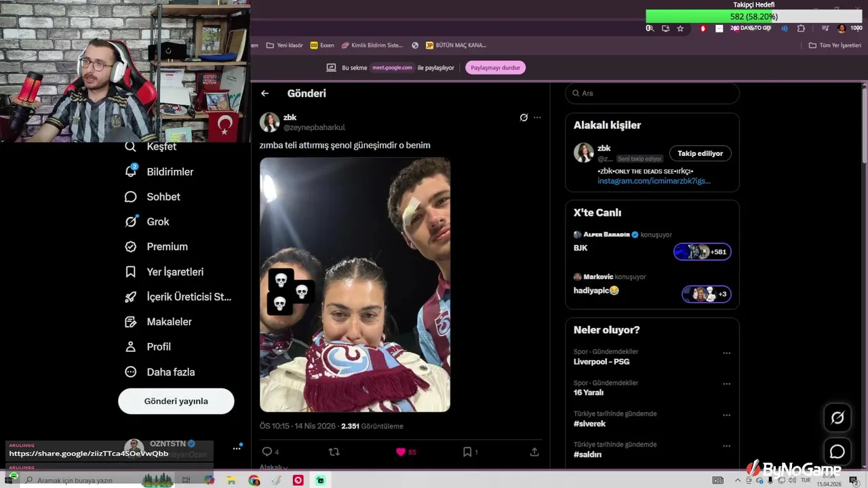Open Task View on the taskbar
The image size is (868, 488).
tap(186, 481)
